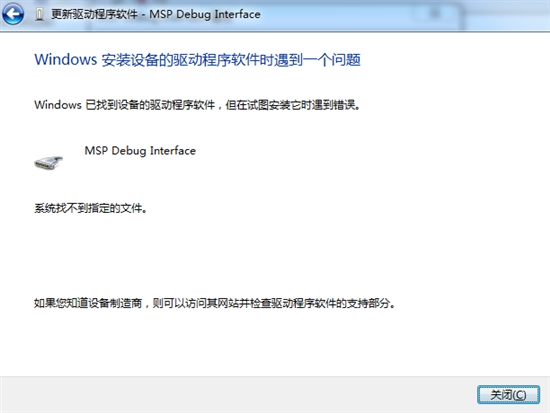Click the blue back arrow button
550x413 pixels.
click(x=13, y=14)
